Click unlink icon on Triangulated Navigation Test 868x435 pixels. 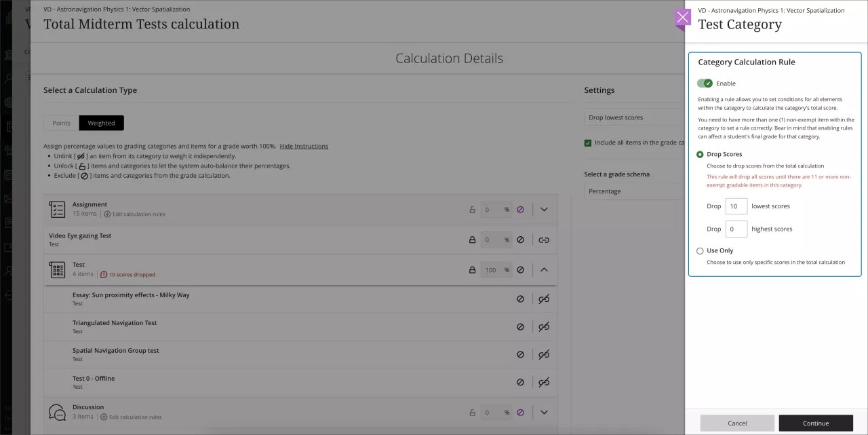[543, 326]
